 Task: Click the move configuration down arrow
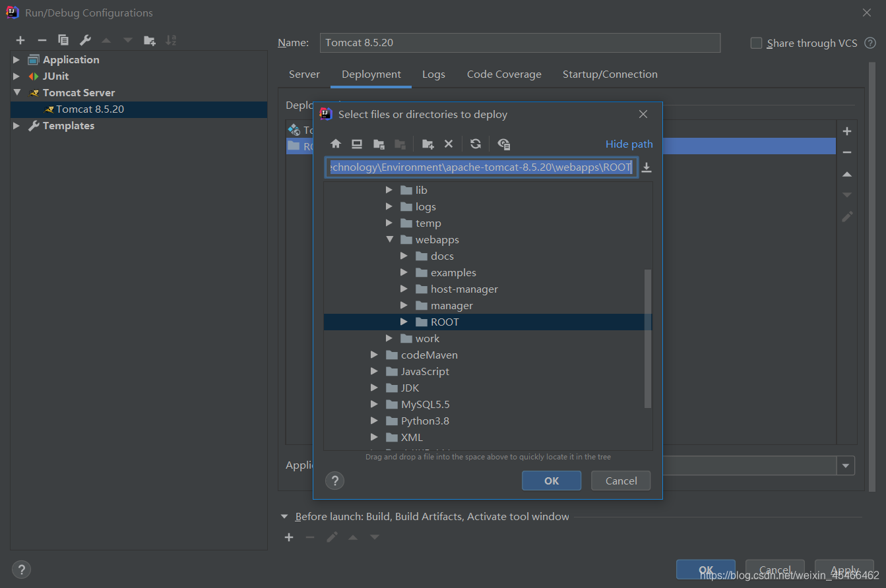click(x=128, y=40)
